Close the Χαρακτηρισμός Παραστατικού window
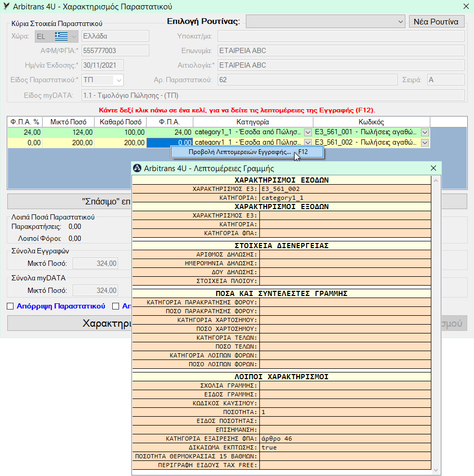Viewport: 474px width, 476px height. [466, 6]
